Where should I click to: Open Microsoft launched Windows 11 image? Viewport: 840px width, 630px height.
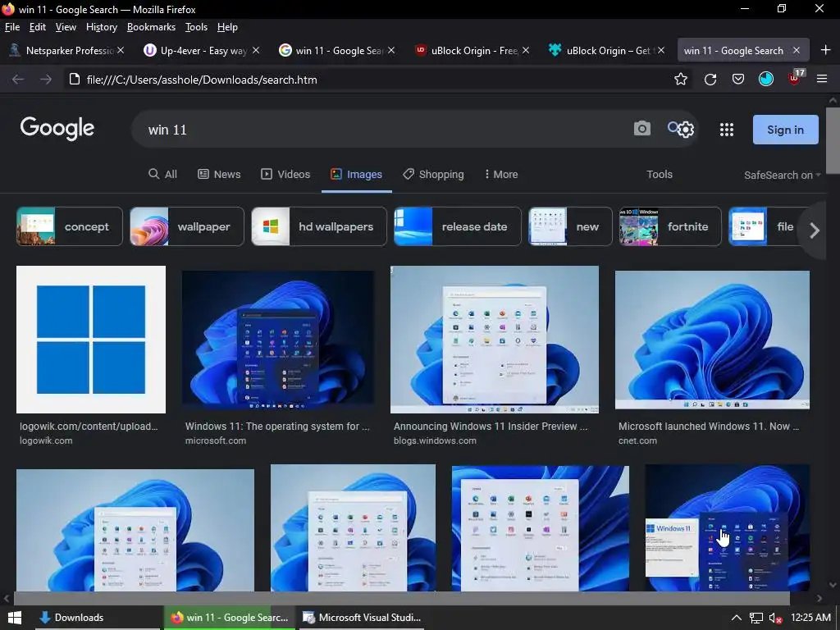click(712, 340)
